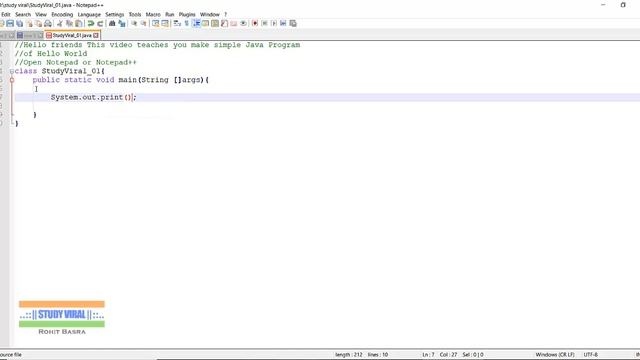Viewport: 640px width, 360px height.
Task: Click Run Macro Multiple Times icon
Action: pos(283,24)
